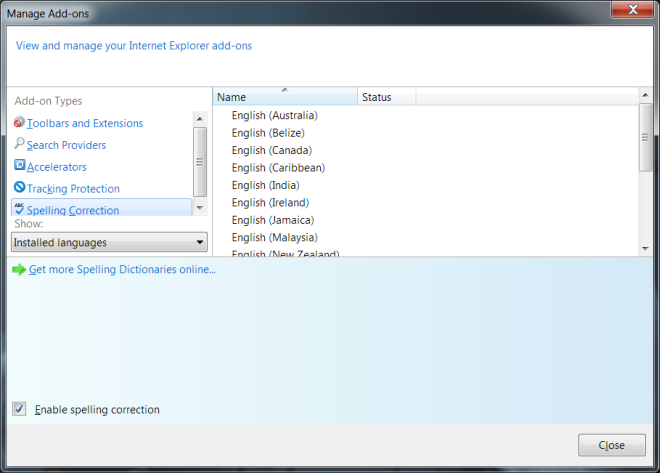This screenshot has width=660, height=473.
Task: Follow the Get more Spelling Dictionaries online link
Action: pos(122,269)
